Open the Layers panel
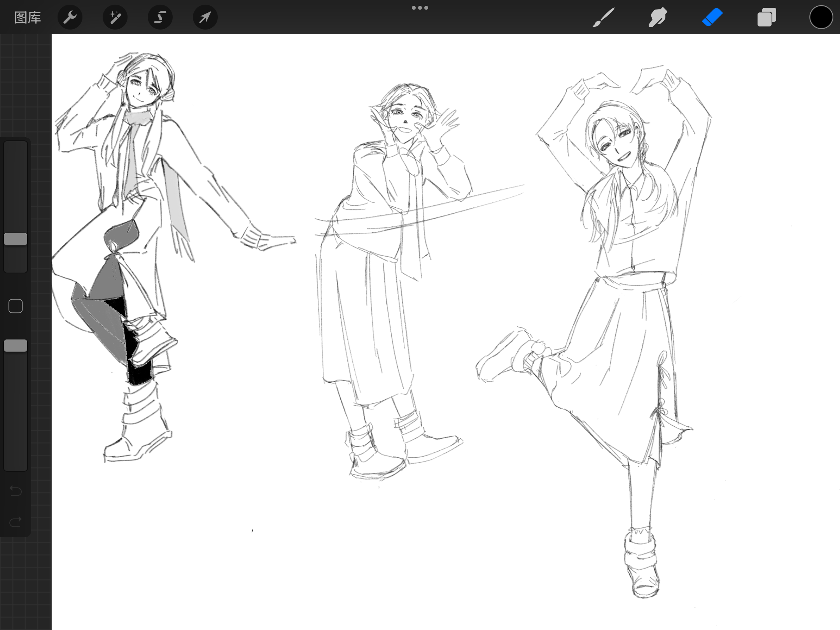This screenshot has height=630, width=840. (766, 17)
